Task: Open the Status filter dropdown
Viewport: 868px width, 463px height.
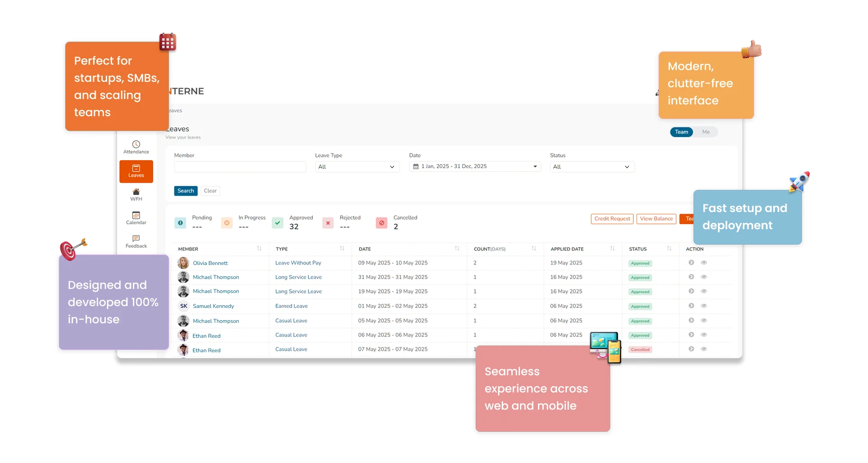Action: [592, 167]
